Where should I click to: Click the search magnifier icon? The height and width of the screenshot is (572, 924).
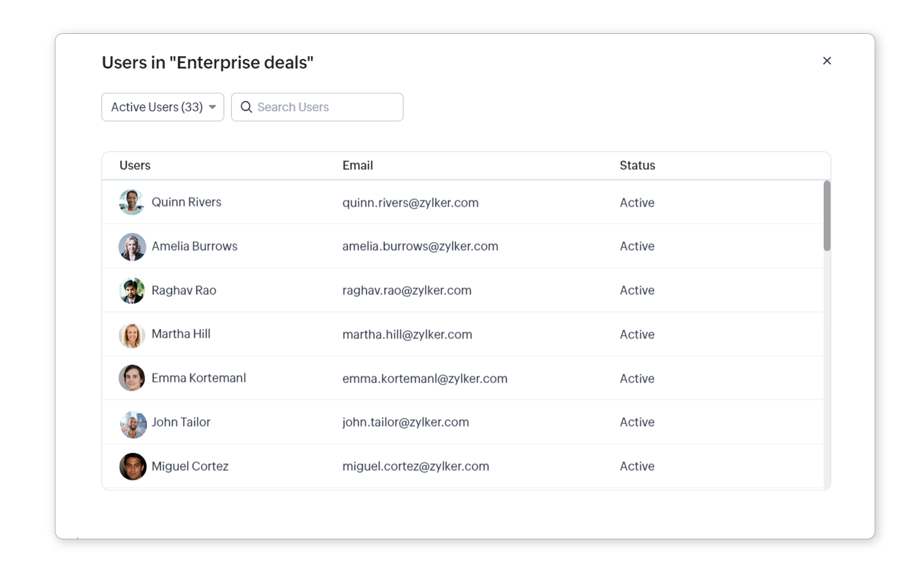click(247, 107)
